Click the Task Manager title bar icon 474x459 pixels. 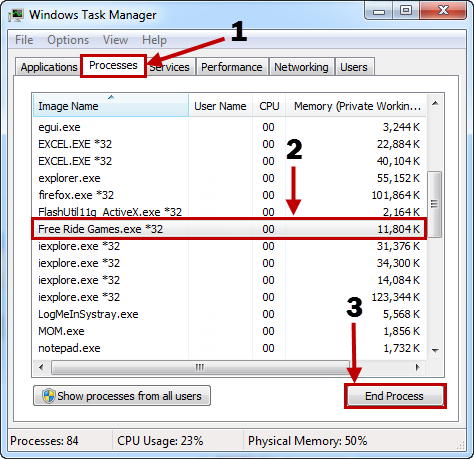coord(16,15)
